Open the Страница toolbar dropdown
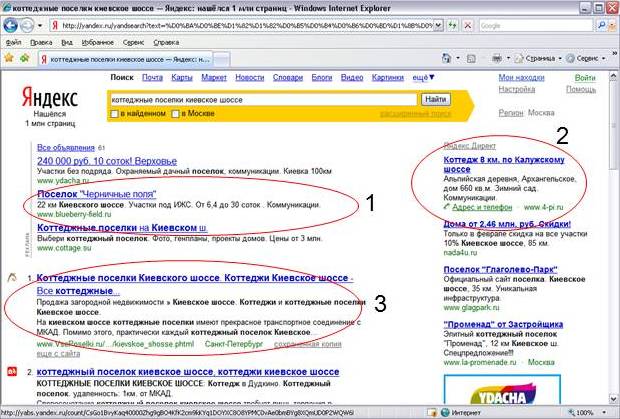The image size is (620, 419). [538, 59]
